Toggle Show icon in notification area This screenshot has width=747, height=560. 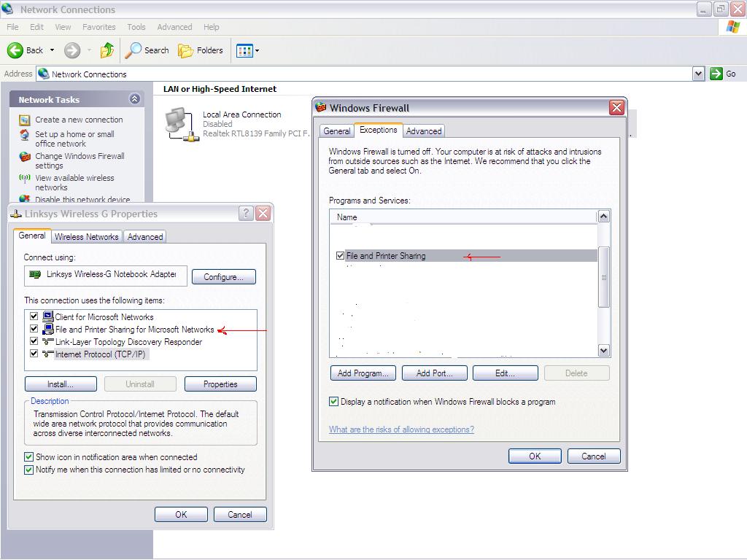tap(28, 457)
